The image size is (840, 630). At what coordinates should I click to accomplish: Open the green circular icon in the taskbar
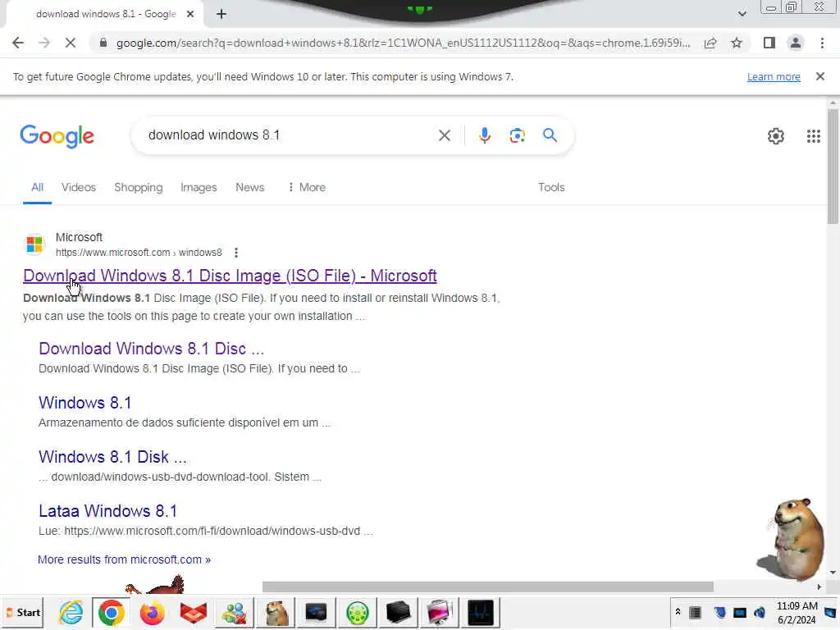tap(358, 612)
